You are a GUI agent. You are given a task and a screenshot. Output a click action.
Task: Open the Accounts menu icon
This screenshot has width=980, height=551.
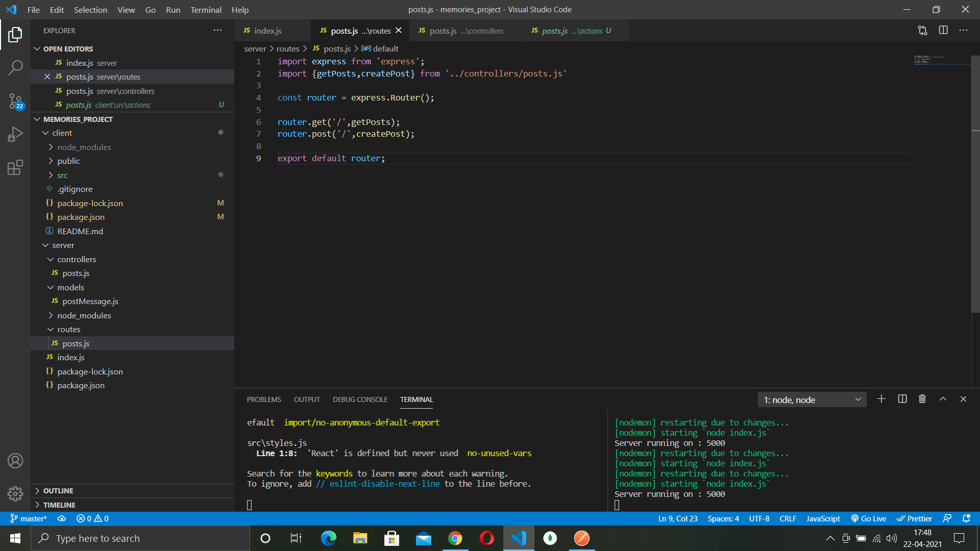click(x=15, y=461)
